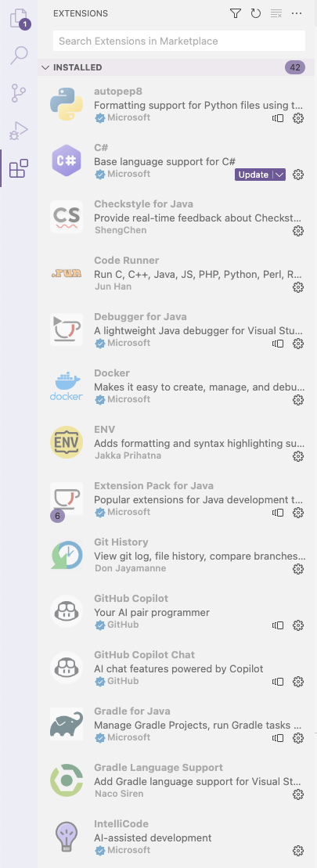This screenshot has width=317, height=868.
Task: Open the Search view in activity bar
Action: pyautogui.click(x=19, y=56)
